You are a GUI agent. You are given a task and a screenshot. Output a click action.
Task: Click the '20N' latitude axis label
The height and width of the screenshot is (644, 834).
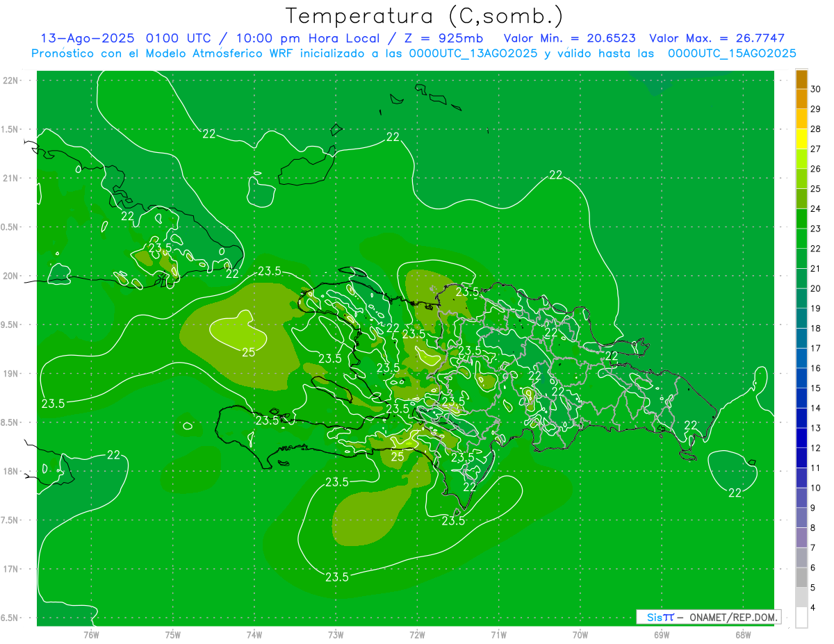[10, 276]
